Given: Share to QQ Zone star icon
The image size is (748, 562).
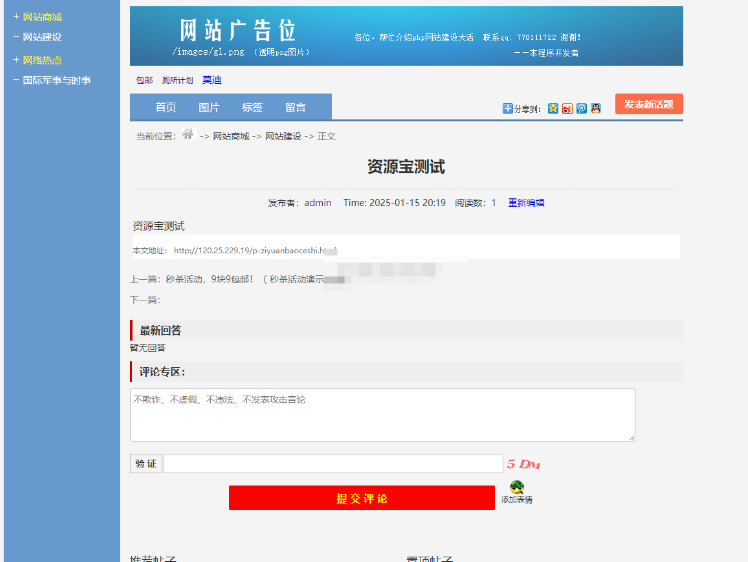Looking at the screenshot, I should (x=552, y=109).
